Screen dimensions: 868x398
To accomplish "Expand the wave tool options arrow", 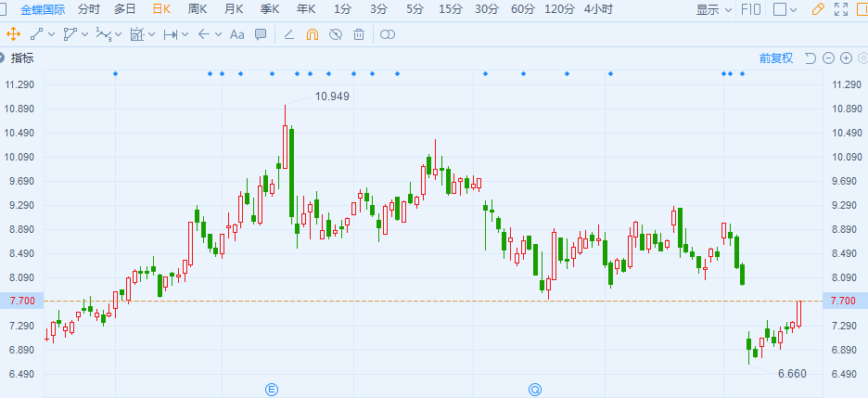I will [x=119, y=34].
